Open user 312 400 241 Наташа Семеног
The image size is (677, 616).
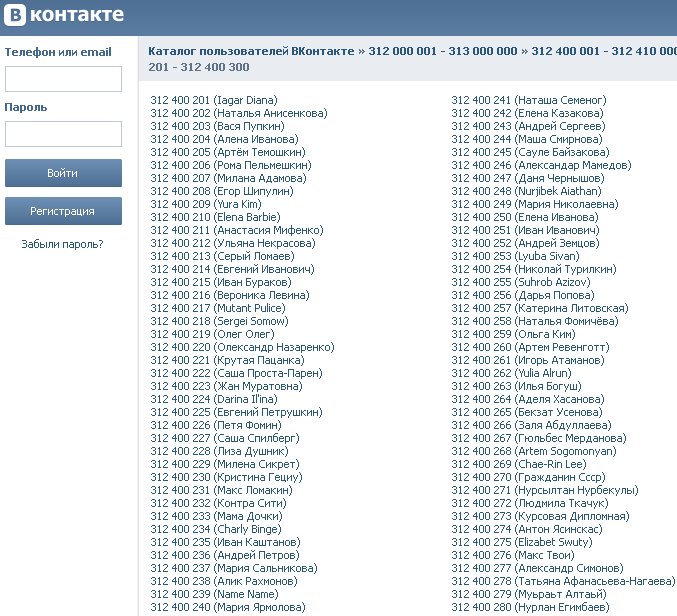pyautogui.click(x=529, y=100)
